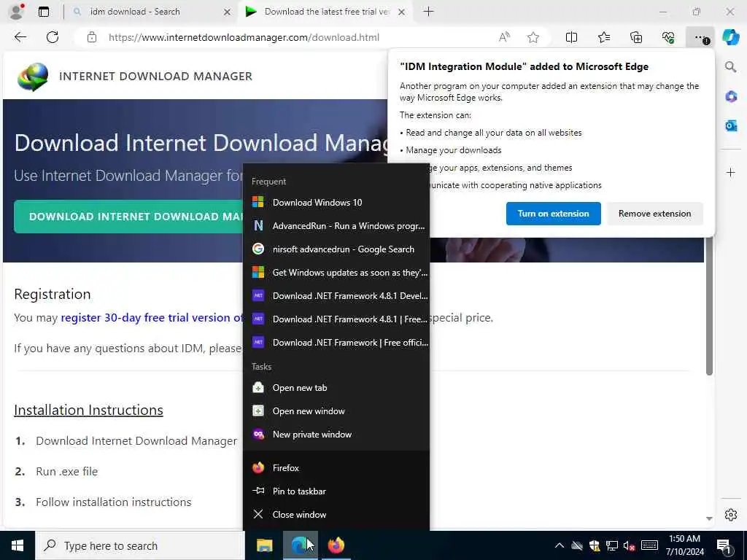The image size is (747, 560).
Task: Click sidebar Search icon
Action: (x=730, y=66)
